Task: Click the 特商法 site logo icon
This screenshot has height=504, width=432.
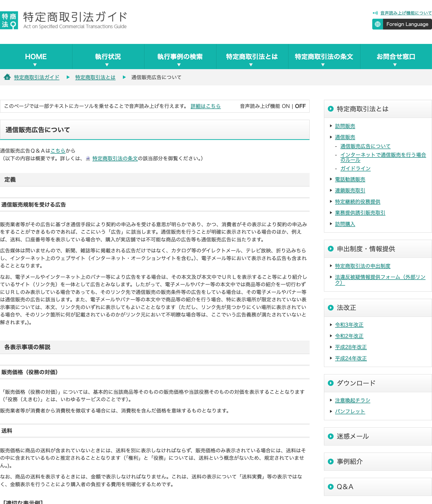Action: click(x=9, y=20)
